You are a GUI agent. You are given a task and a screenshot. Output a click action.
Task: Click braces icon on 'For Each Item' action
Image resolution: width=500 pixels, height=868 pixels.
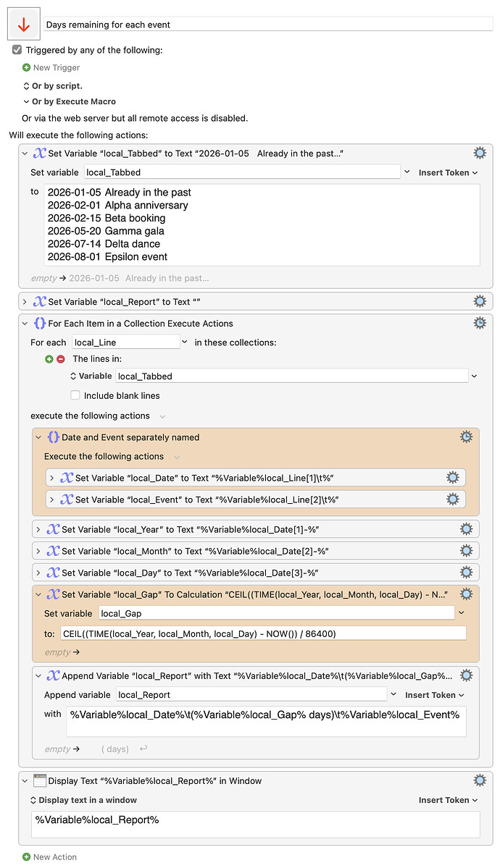point(40,323)
